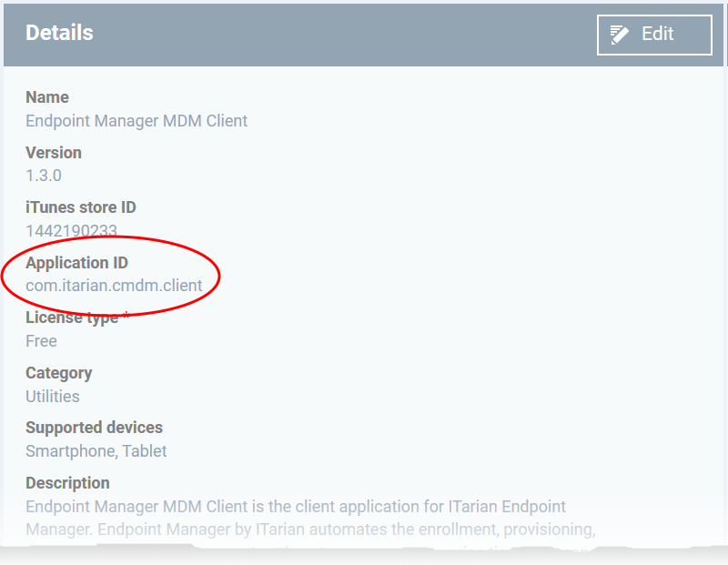Click the "iTunes store ID" label
Viewport: 728px width, 565px height.
[x=81, y=207]
